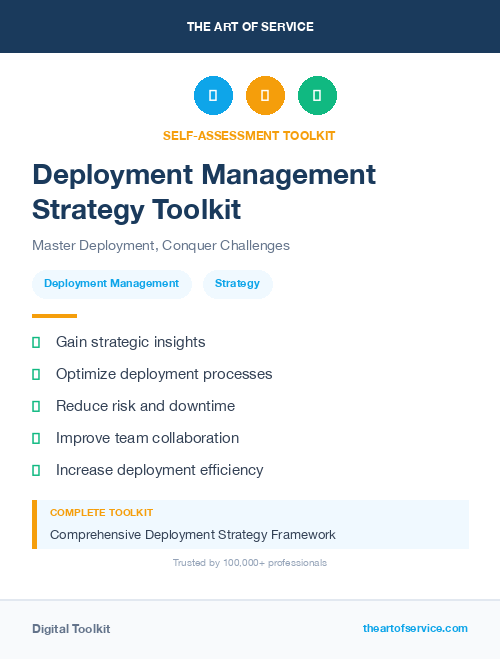500x659 pixels.
Task: Click the Digital Toolkit footer label
Action: click(x=71, y=629)
